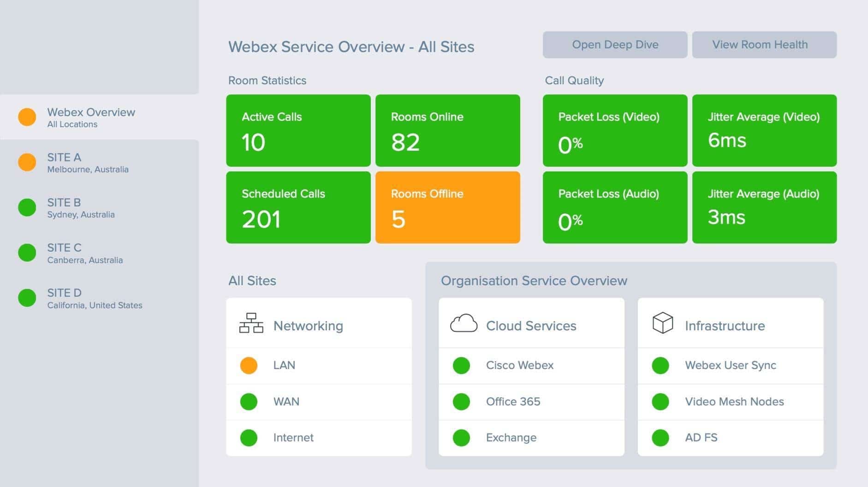Click the Networking card header
This screenshot has height=487, width=868.
[x=319, y=323]
